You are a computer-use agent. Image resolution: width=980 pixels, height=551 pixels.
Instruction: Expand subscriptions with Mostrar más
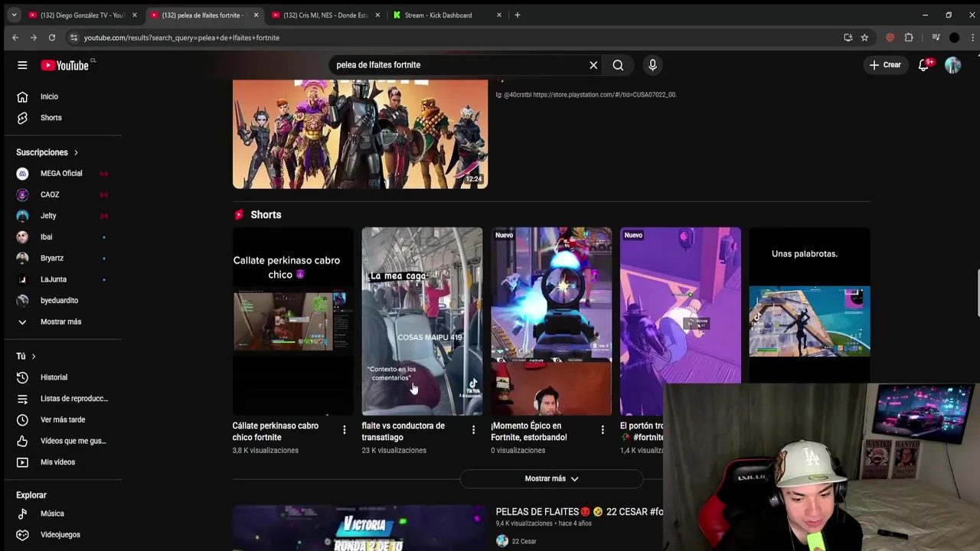[x=61, y=321]
